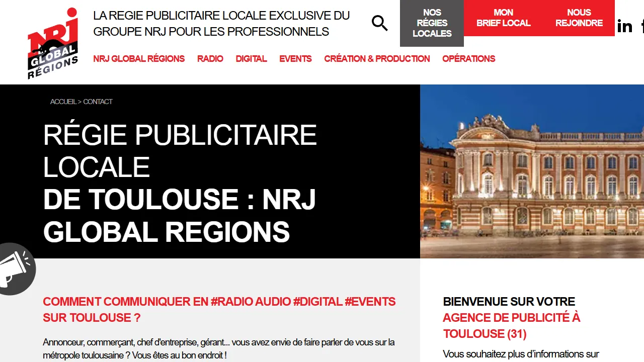Open the NOS RÉGIES LOCALES menu
Image resolution: width=644 pixels, height=362 pixels.
(x=432, y=23)
